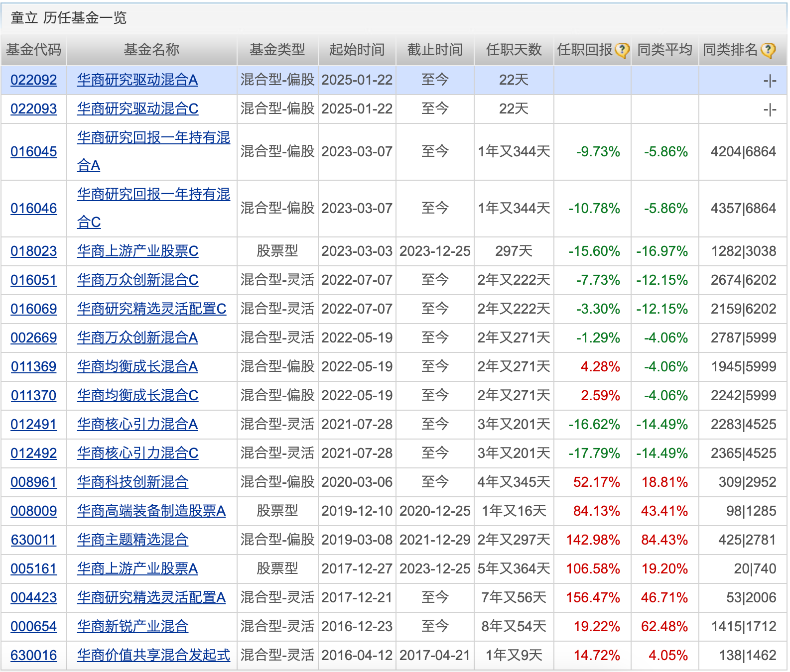Open fund code 012491 link

click(x=33, y=424)
